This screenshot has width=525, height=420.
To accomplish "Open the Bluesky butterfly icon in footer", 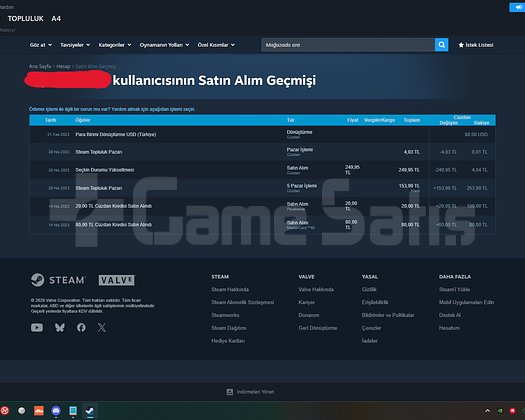I will click(x=60, y=327).
